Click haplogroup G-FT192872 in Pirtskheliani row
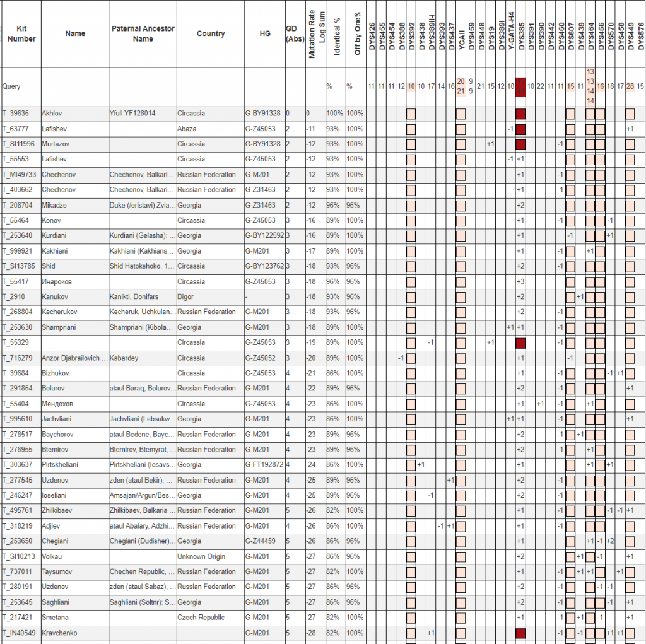Viewport: 646px width, 644px height. tap(264, 465)
